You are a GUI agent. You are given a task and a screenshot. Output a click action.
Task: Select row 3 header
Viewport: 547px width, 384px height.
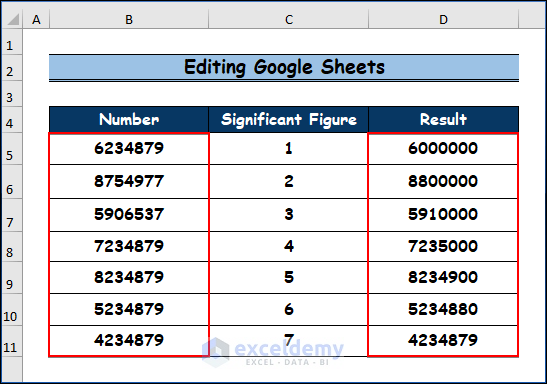pos(12,94)
